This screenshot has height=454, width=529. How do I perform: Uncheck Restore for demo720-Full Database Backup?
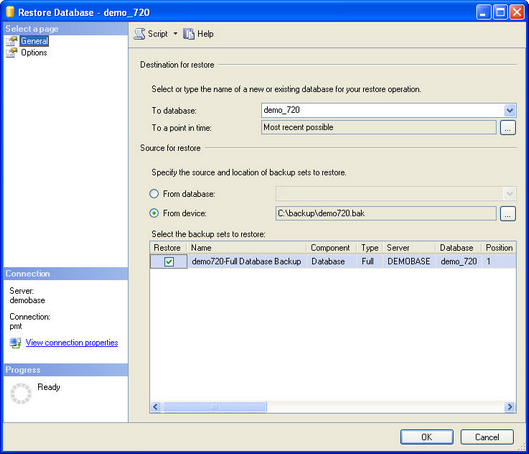[169, 262]
